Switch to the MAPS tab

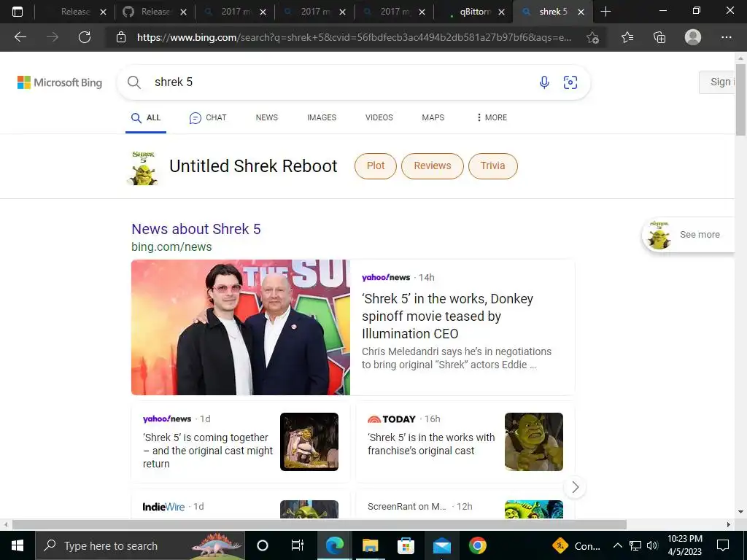pos(433,117)
